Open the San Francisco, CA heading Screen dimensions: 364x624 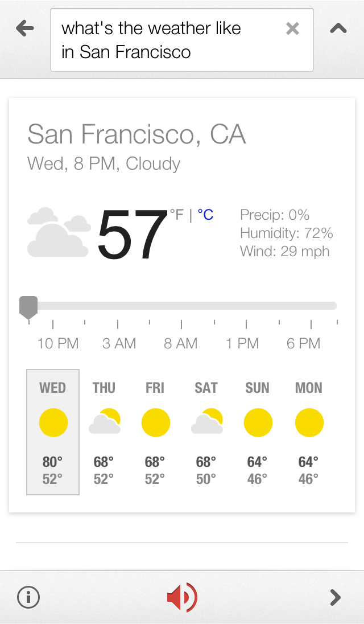(136, 134)
